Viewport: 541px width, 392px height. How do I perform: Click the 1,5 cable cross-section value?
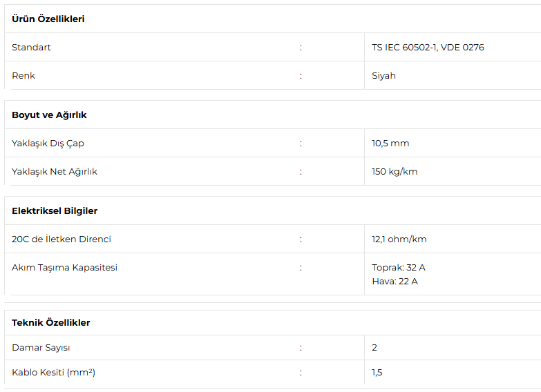point(377,373)
